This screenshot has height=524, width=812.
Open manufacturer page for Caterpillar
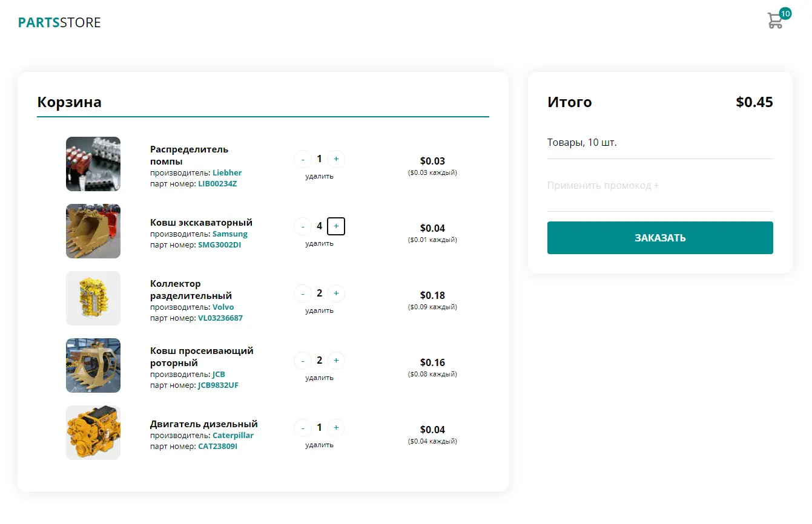[233, 435]
